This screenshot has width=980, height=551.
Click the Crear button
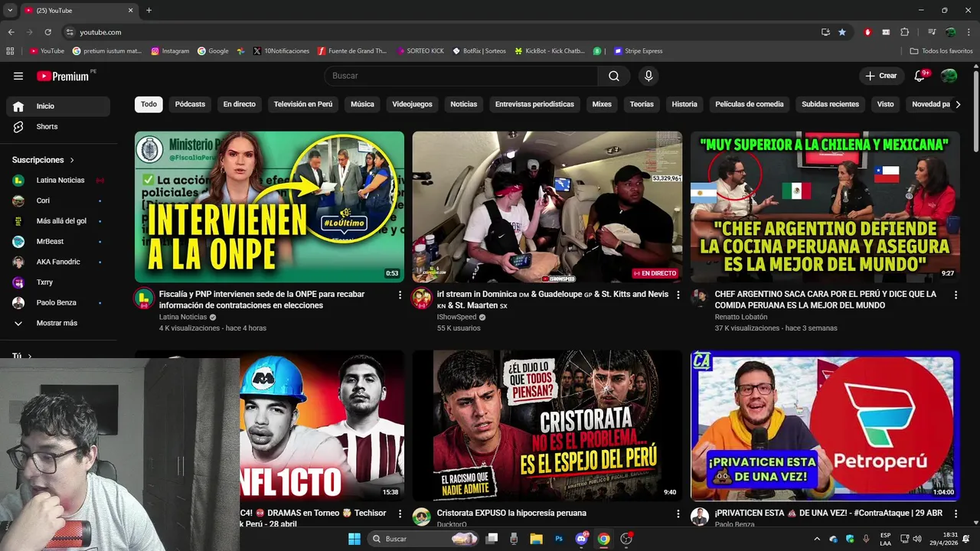click(x=881, y=76)
